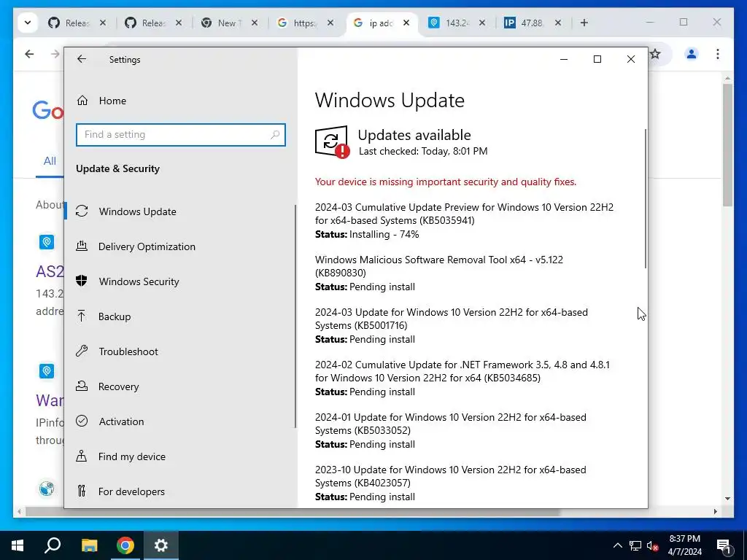Click the 'Last checked: Today, 8:01 PM' text
The height and width of the screenshot is (560, 747).
click(423, 152)
